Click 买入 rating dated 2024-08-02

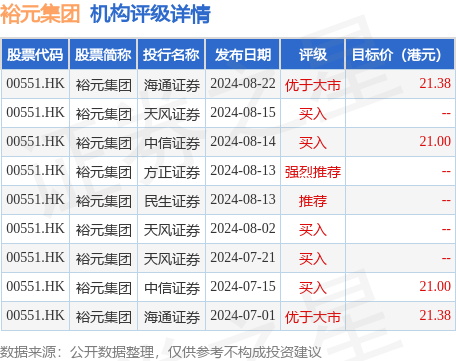point(313,230)
